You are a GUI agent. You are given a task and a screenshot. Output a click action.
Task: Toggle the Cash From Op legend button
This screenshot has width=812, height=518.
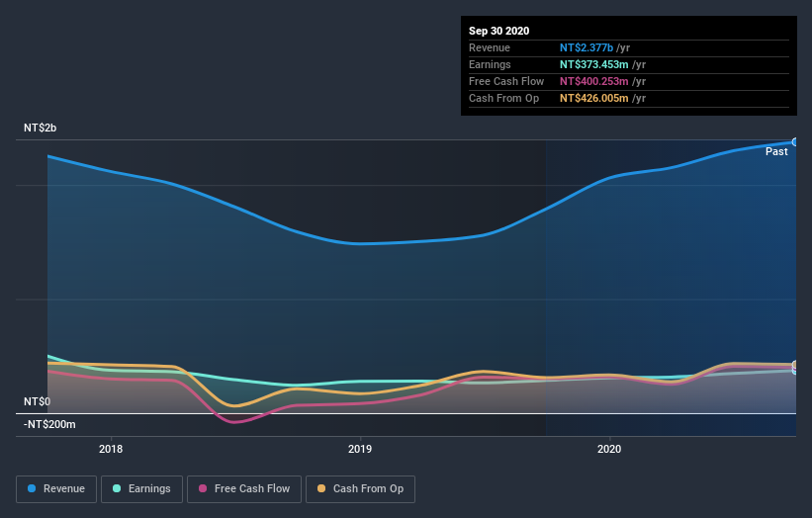tap(360, 489)
